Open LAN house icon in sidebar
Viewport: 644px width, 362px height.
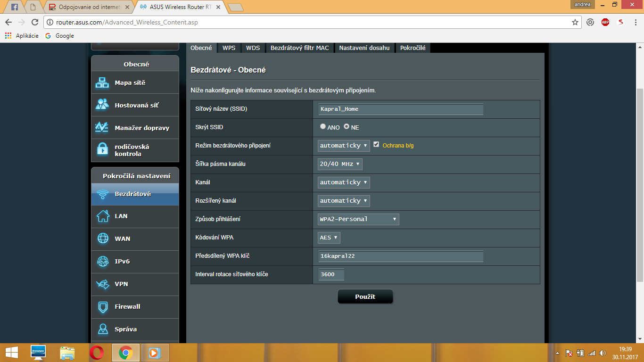102,216
